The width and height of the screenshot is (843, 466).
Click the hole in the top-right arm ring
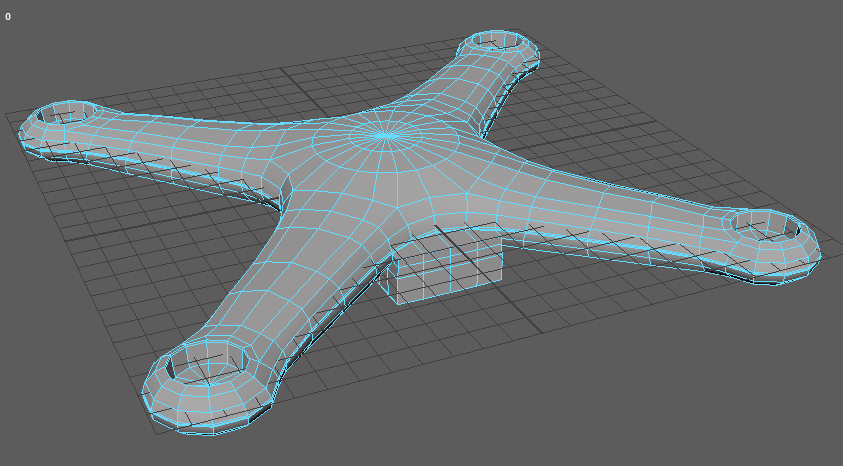tap(499, 42)
